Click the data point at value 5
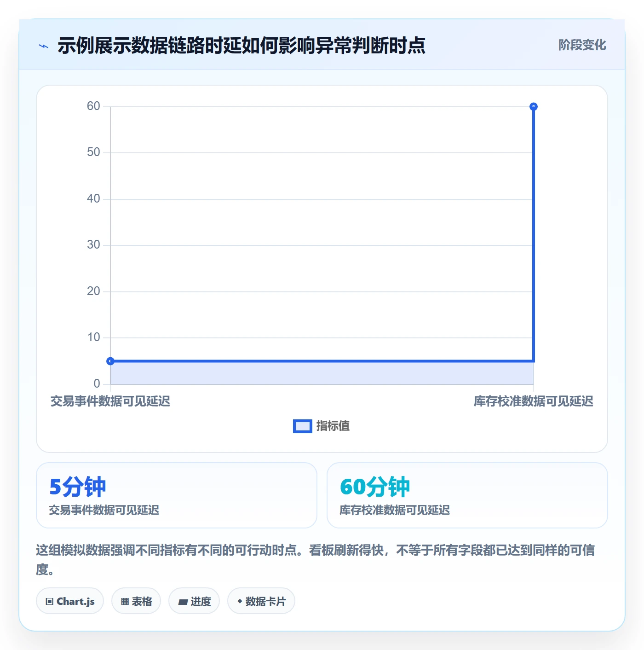Viewport: 644px width, 650px height. 110,361
